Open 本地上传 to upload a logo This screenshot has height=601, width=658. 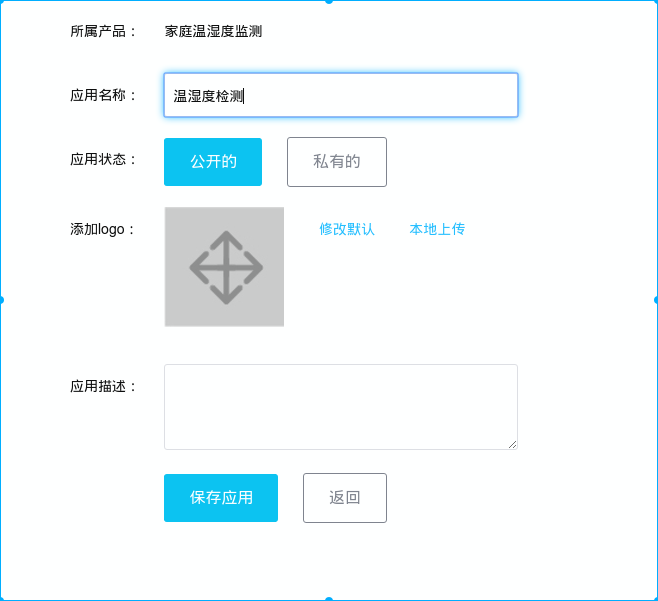click(437, 229)
